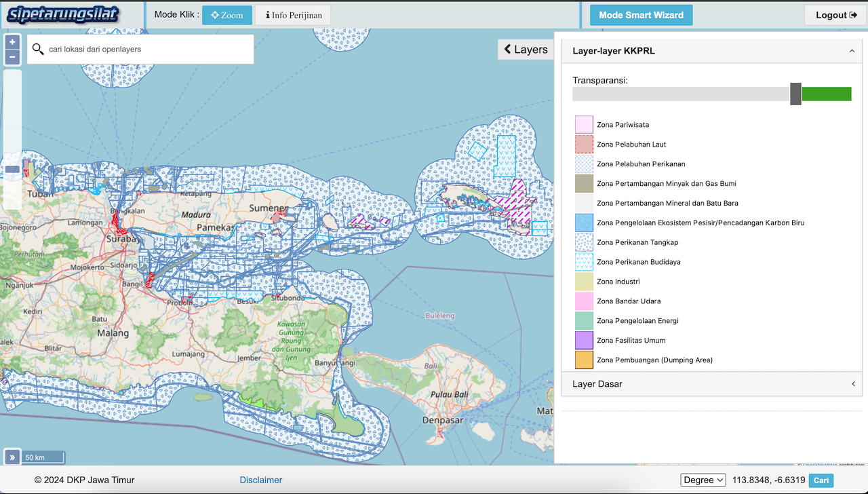Viewport: 868px width, 494px height.
Task: Click the Kediri label on the map
Action: pyautogui.click(x=32, y=311)
